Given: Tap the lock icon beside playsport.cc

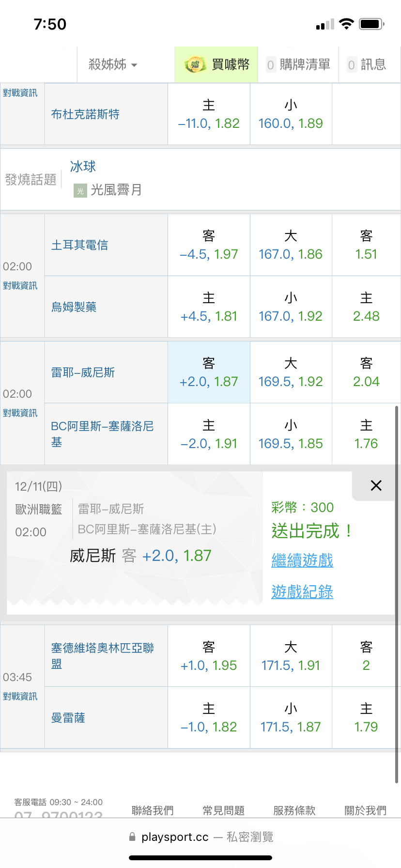Looking at the screenshot, I should tap(132, 837).
